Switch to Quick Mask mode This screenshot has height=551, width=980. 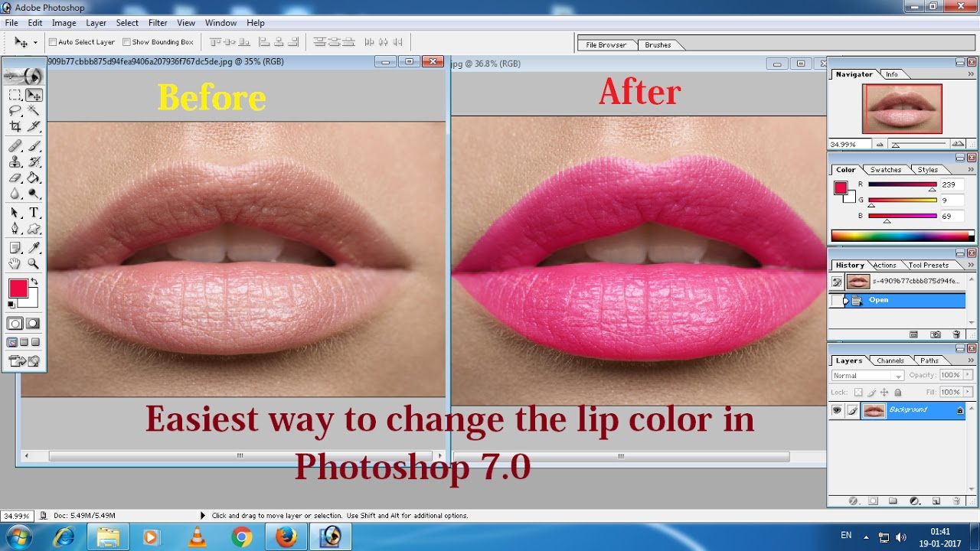tap(33, 324)
